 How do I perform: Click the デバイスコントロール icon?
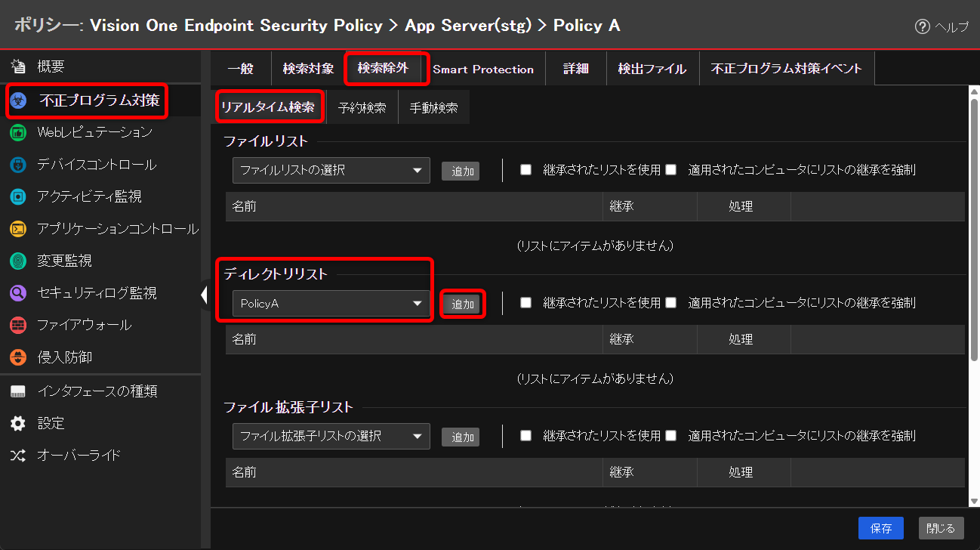click(x=18, y=165)
